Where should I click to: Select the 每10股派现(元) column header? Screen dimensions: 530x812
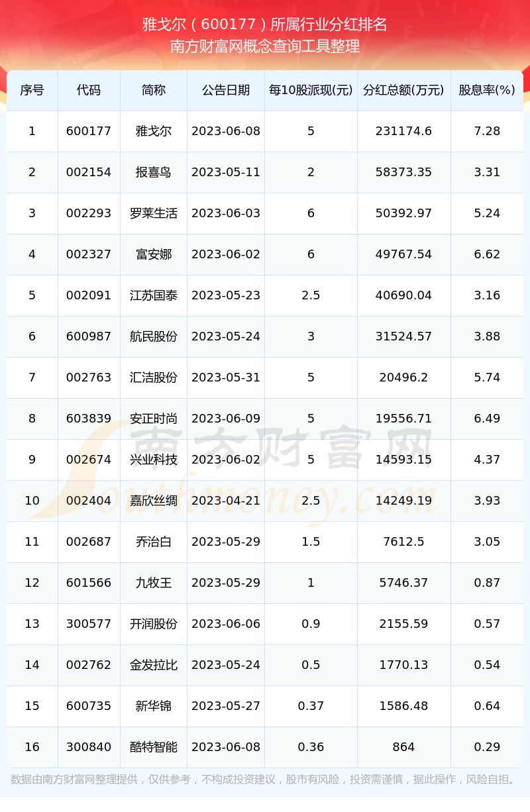coord(311,90)
